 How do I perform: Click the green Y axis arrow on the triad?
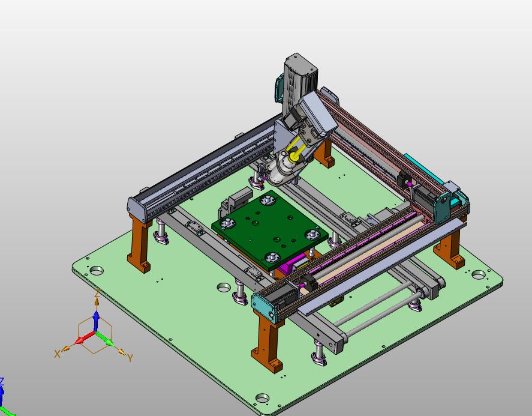coord(106,339)
